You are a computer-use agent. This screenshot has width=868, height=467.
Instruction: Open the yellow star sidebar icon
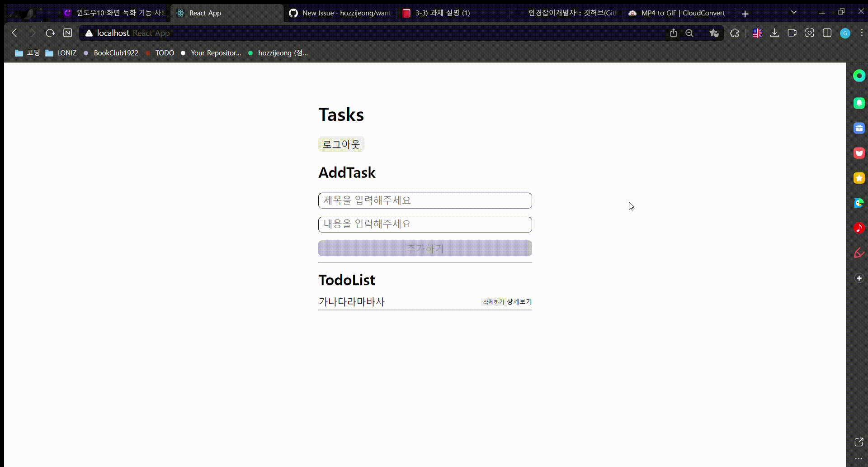click(859, 178)
